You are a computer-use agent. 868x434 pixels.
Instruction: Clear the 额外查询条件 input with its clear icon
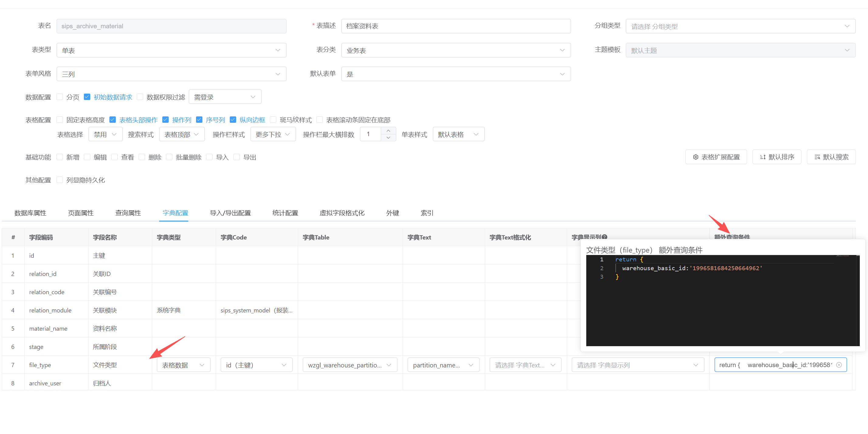tap(839, 365)
